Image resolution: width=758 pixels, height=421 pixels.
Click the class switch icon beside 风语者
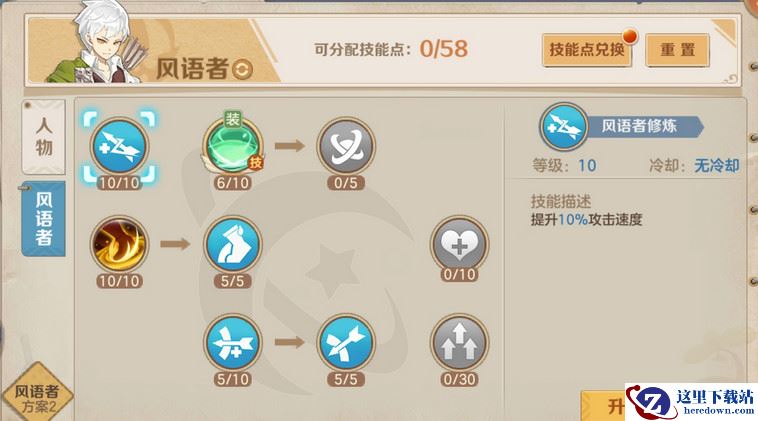242,70
